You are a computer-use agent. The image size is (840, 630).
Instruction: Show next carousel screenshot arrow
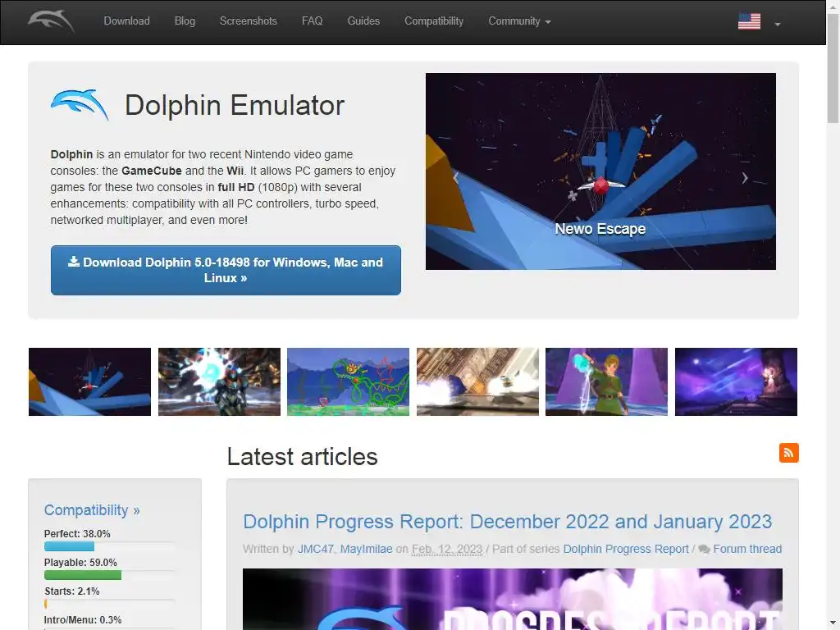pos(745,177)
